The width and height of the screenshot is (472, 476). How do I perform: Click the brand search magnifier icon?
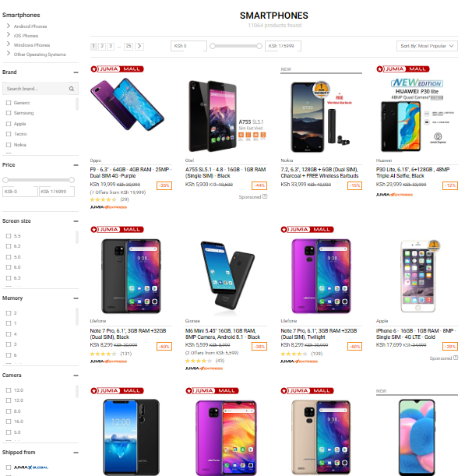(x=72, y=89)
